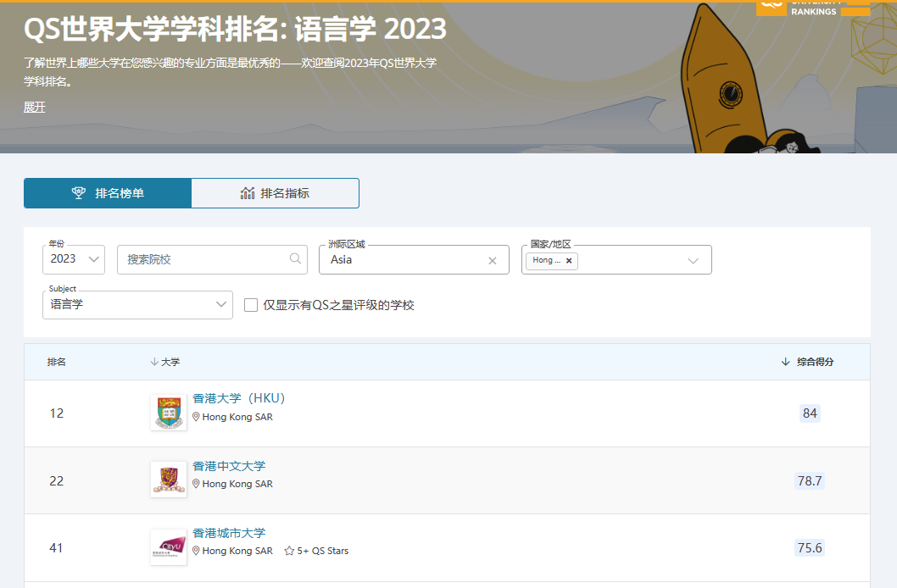Screen dimensions: 897x588
Task: Click rank 22 in the table
Action: (x=57, y=481)
